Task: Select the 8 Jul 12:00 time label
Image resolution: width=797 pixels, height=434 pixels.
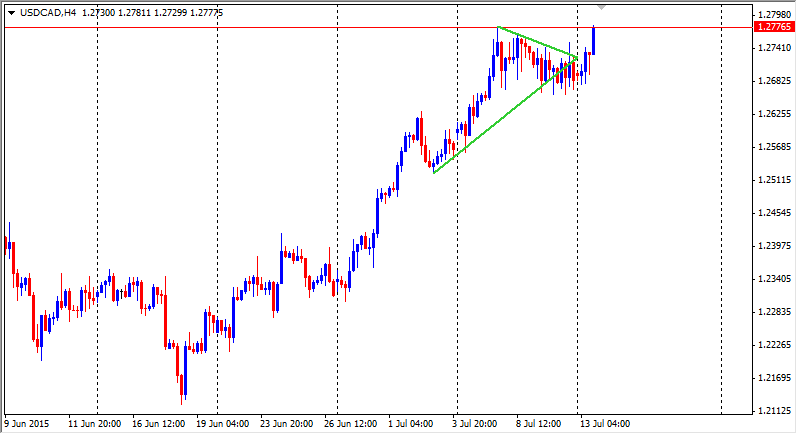Action: [539, 423]
